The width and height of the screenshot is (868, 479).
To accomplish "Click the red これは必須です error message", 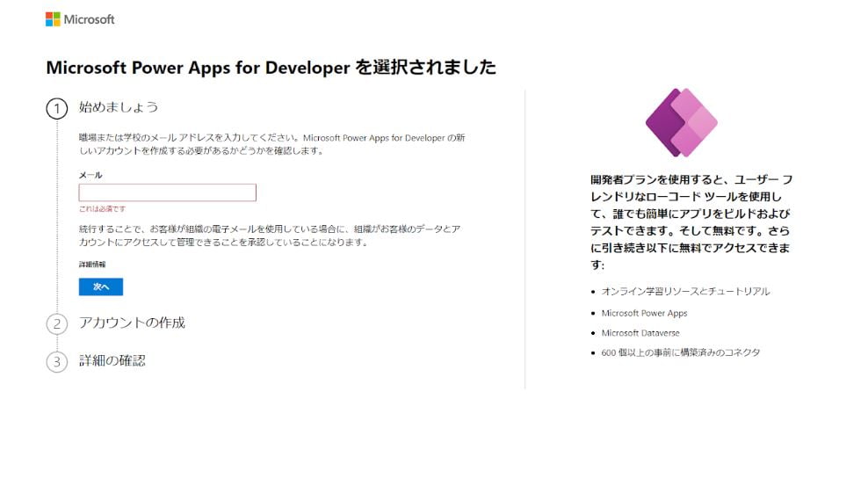I will [x=102, y=208].
